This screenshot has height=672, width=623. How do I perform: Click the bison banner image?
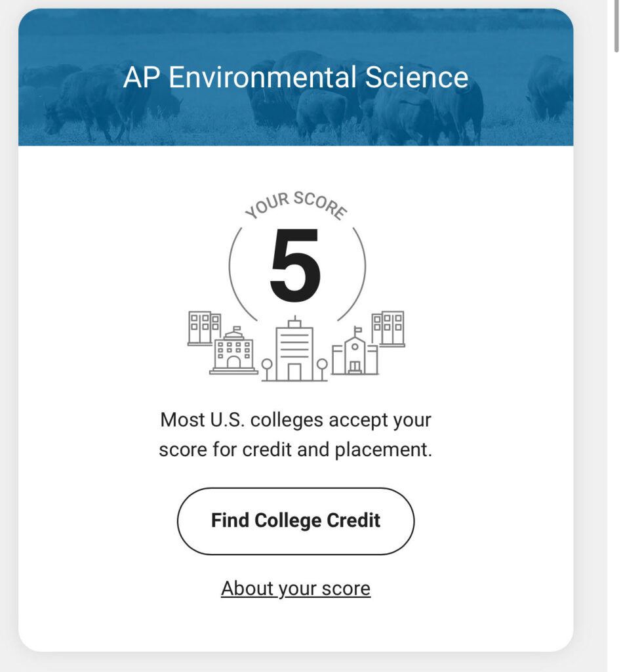(x=296, y=77)
